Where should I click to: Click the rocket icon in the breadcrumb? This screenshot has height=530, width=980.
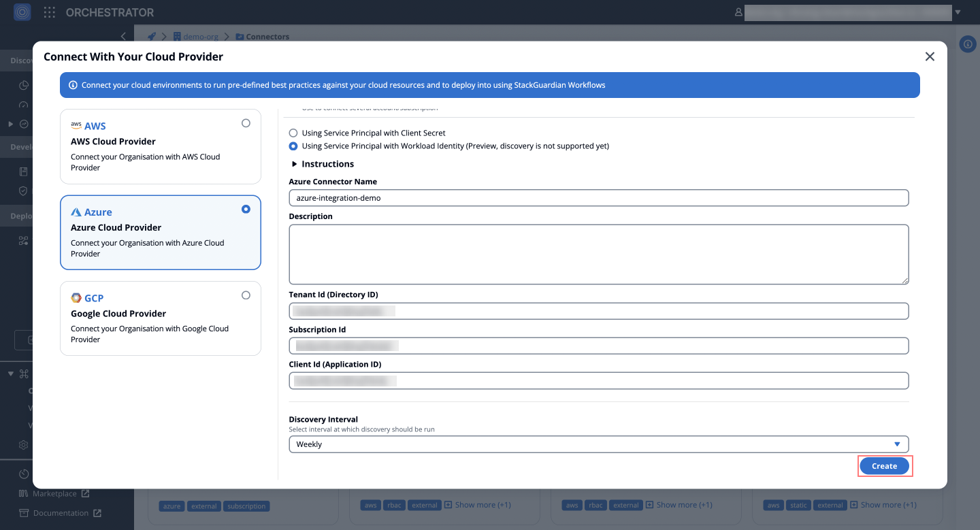(152, 37)
